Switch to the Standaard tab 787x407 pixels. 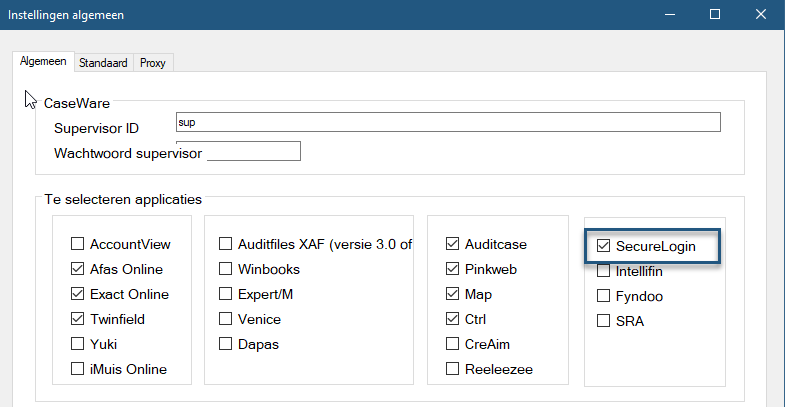pos(103,63)
